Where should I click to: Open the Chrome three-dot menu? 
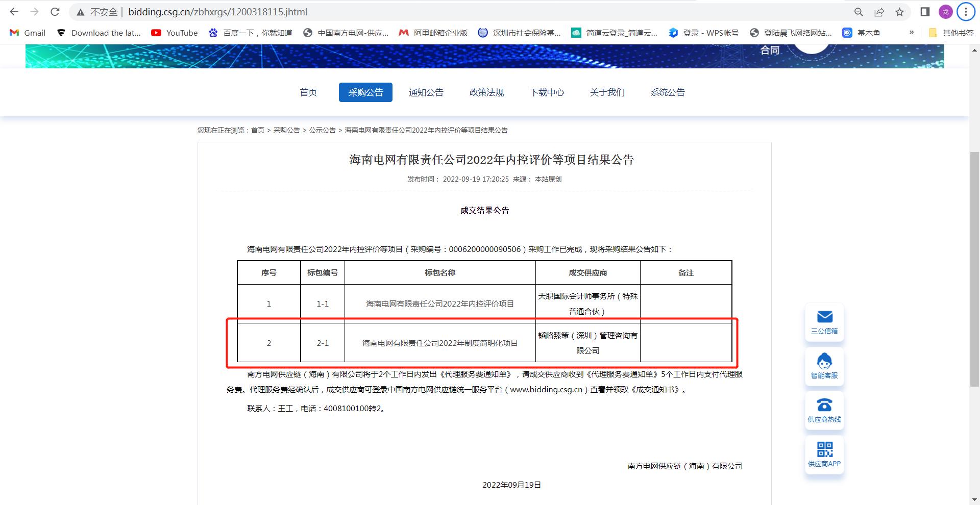(x=966, y=12)
